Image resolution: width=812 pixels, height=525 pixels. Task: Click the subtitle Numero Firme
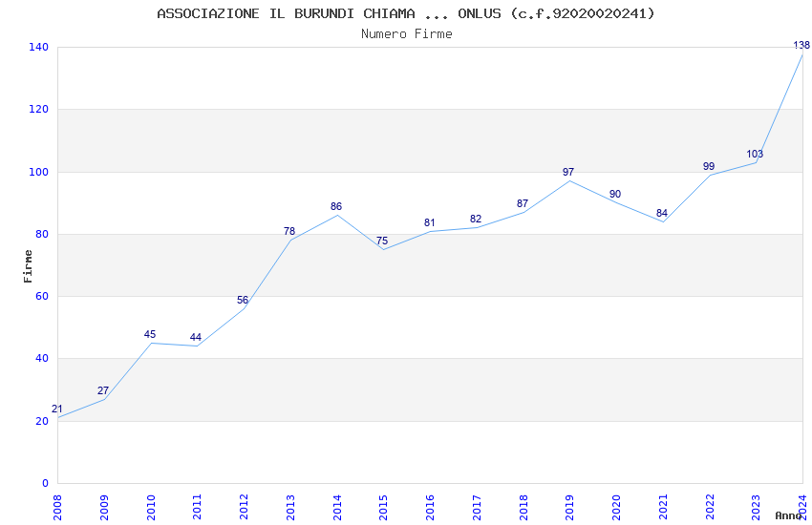click(407, 33)
